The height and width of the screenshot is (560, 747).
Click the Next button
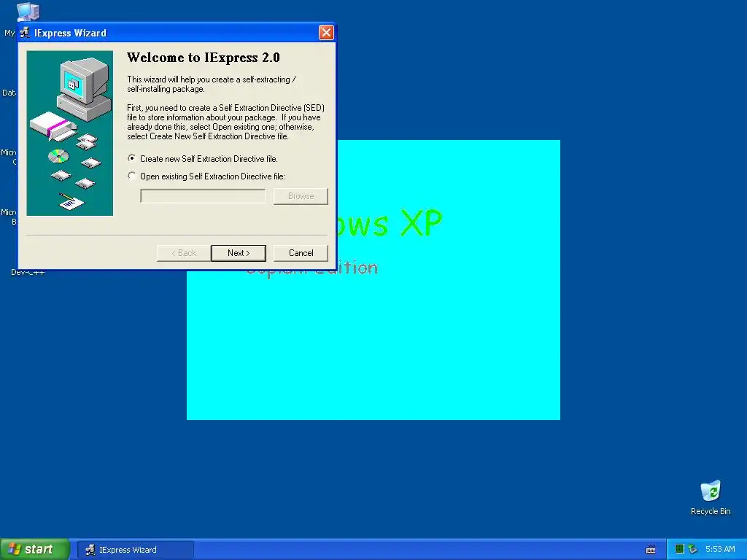click(239, 253)
